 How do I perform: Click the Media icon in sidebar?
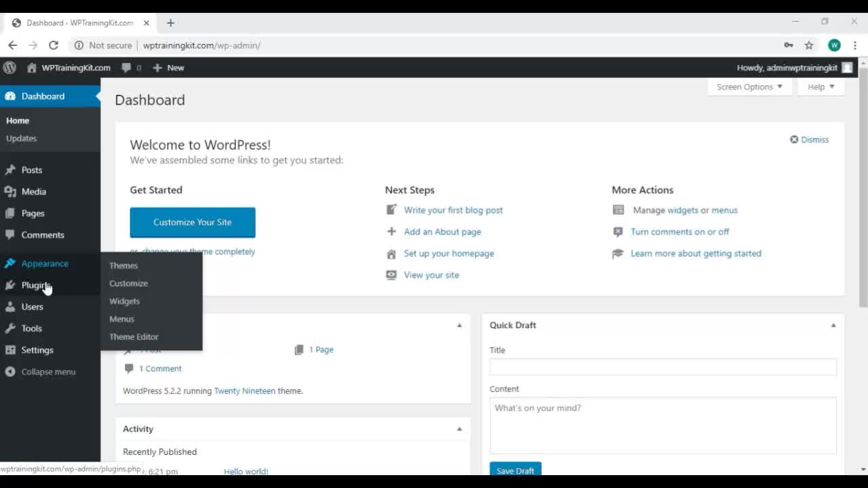10,192
